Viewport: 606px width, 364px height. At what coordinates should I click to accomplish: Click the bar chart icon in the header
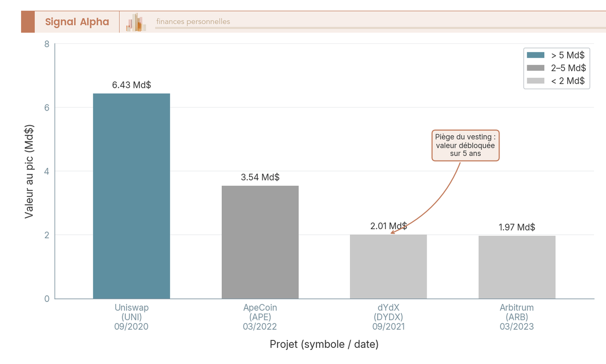136,22
